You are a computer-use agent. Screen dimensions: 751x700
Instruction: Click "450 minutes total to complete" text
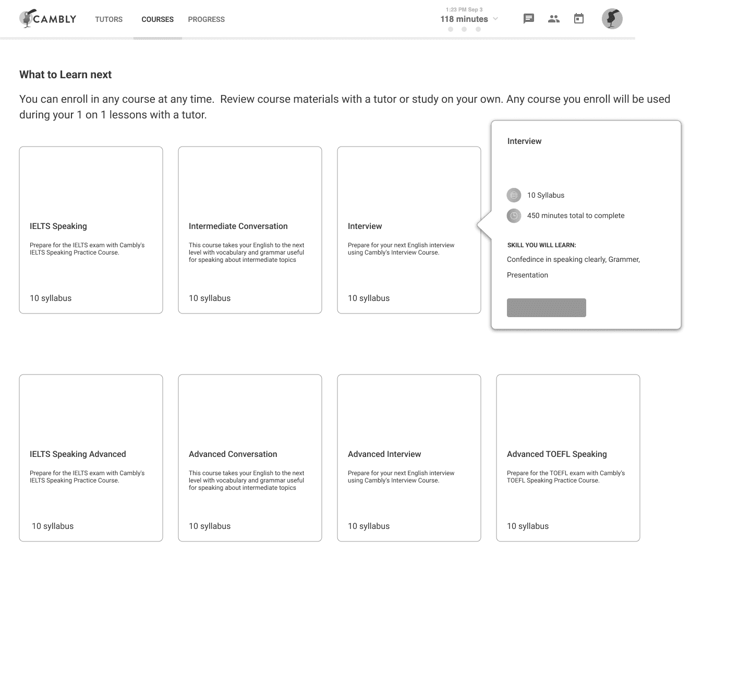click(x=576, y=215)
